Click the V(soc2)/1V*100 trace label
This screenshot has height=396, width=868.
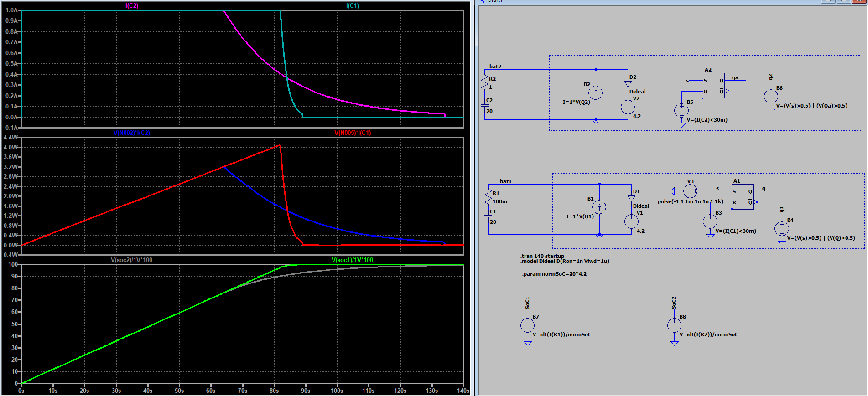tap(132, 260)
